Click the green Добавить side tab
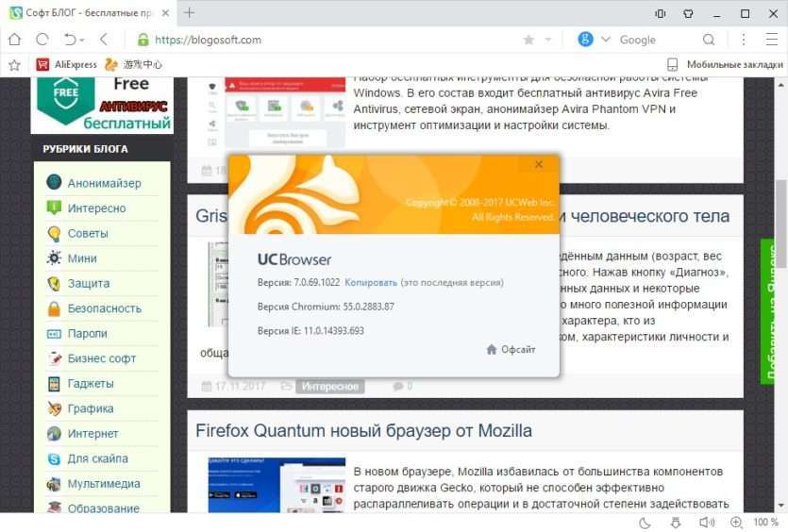 tap(767, 311)
